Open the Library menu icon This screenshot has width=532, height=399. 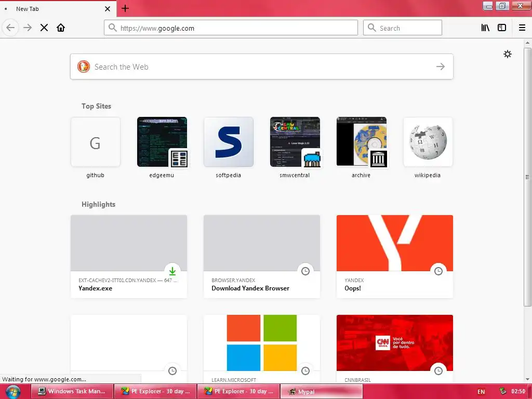pyautogui.click(x=485, y=28)
